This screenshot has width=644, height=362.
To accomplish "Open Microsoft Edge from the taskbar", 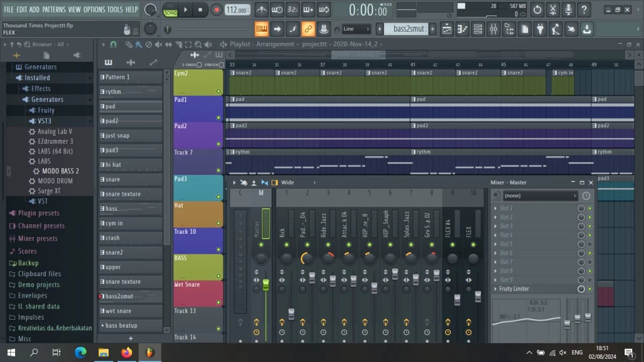I will click(x=80, y=352).
